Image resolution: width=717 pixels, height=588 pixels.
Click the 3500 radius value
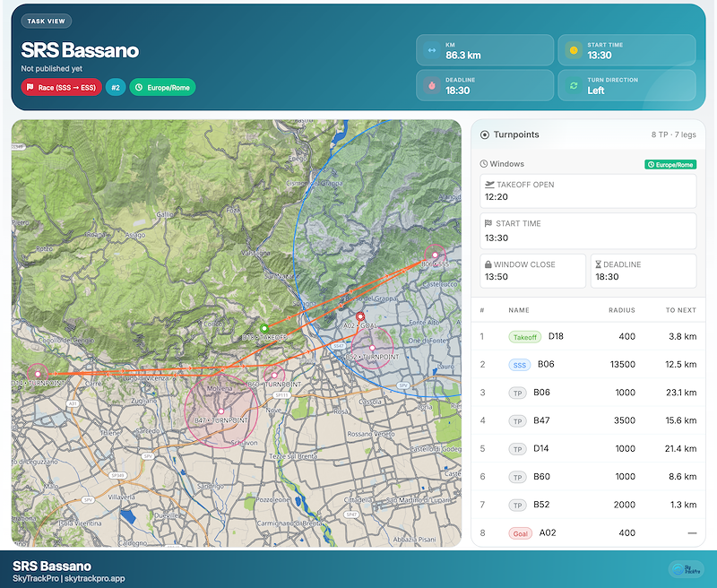click(625, 420)
